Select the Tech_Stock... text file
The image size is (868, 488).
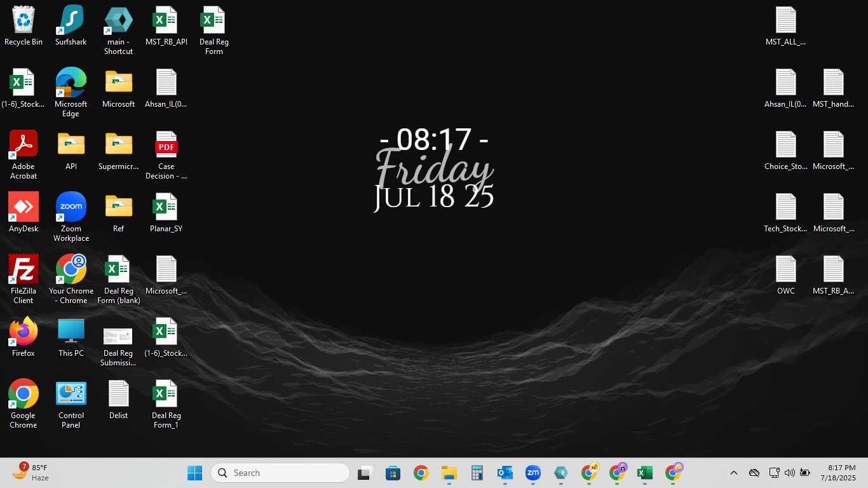[786, 213]
